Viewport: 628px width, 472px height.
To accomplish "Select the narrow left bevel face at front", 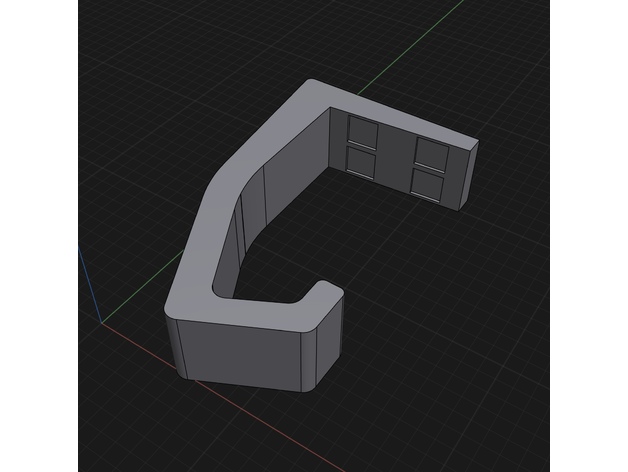I will tap(174, 347).
